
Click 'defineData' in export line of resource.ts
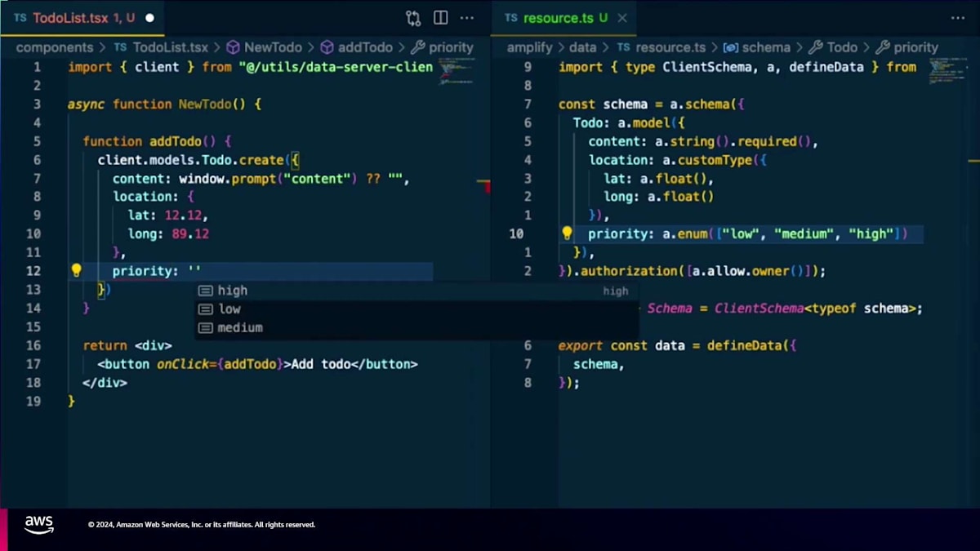[x=744, y=345]
